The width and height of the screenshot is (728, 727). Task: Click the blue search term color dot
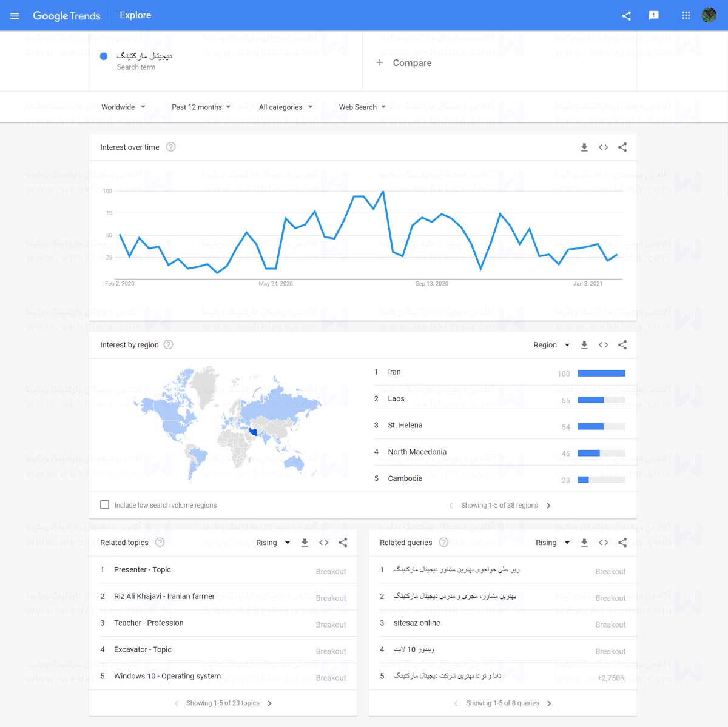(104, 56)
